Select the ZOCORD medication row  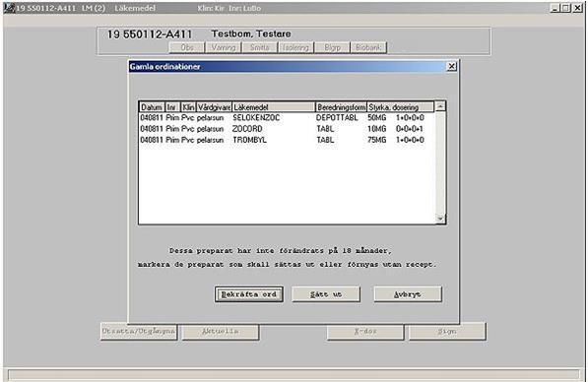[287, 129]
